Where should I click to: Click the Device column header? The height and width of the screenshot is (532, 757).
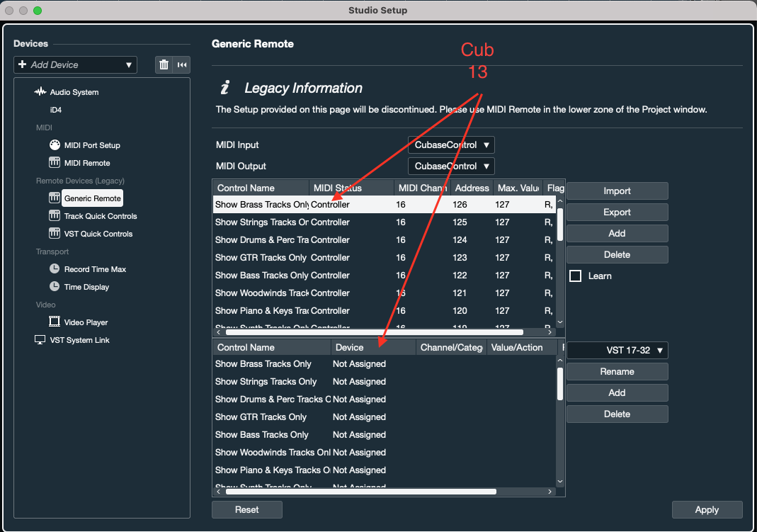[373, 348]
